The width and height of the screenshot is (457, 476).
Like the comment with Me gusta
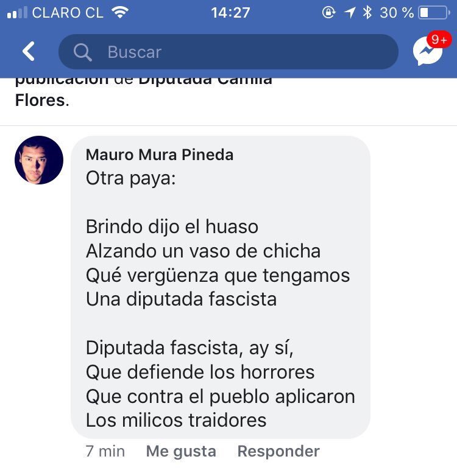[181, 451]
